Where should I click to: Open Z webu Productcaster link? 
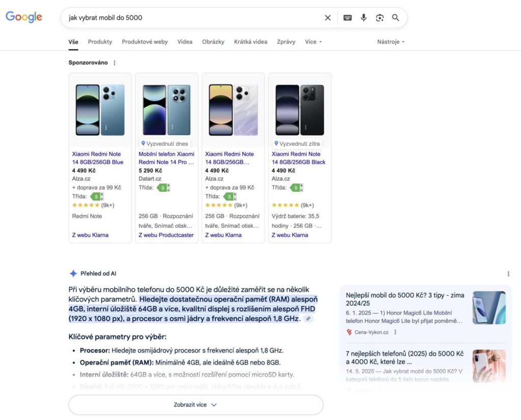point(166,235)
